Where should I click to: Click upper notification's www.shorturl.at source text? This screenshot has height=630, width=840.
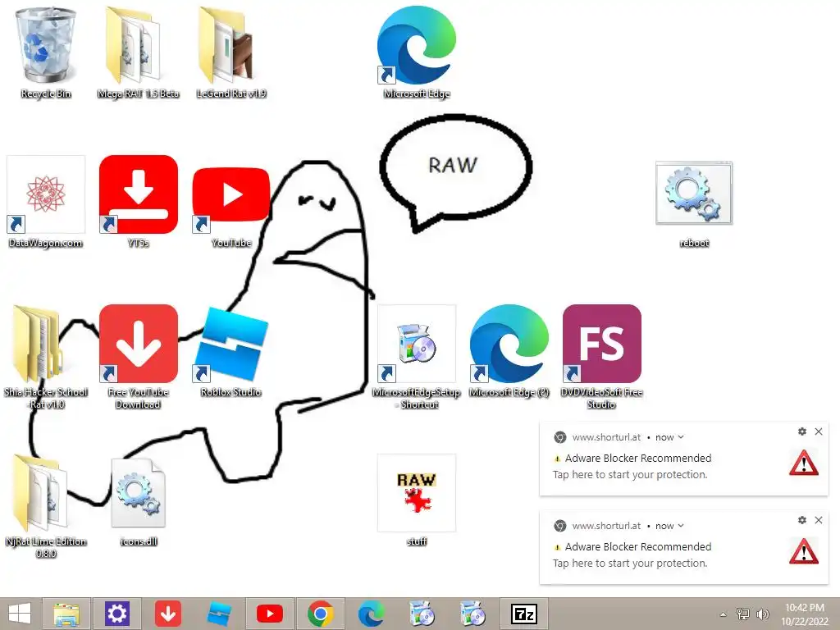[606, 437]
